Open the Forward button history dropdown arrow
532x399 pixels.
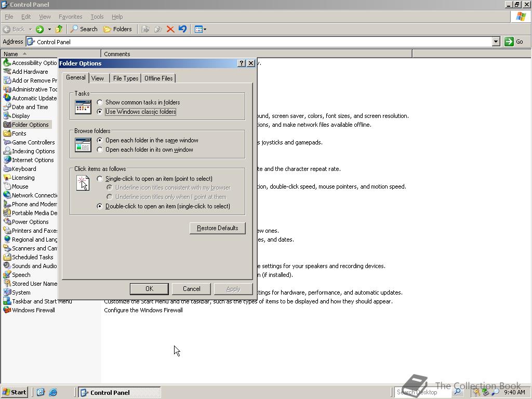pos(49,29)
